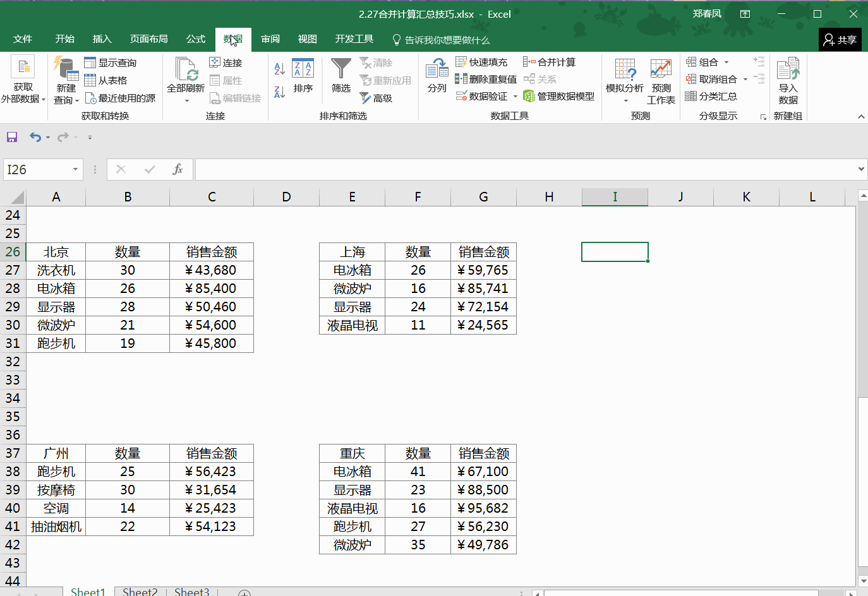The height and width of the screenshot is (596, 868).
Task: Click the Show Detail outline icon
Action: pos(759,61)
